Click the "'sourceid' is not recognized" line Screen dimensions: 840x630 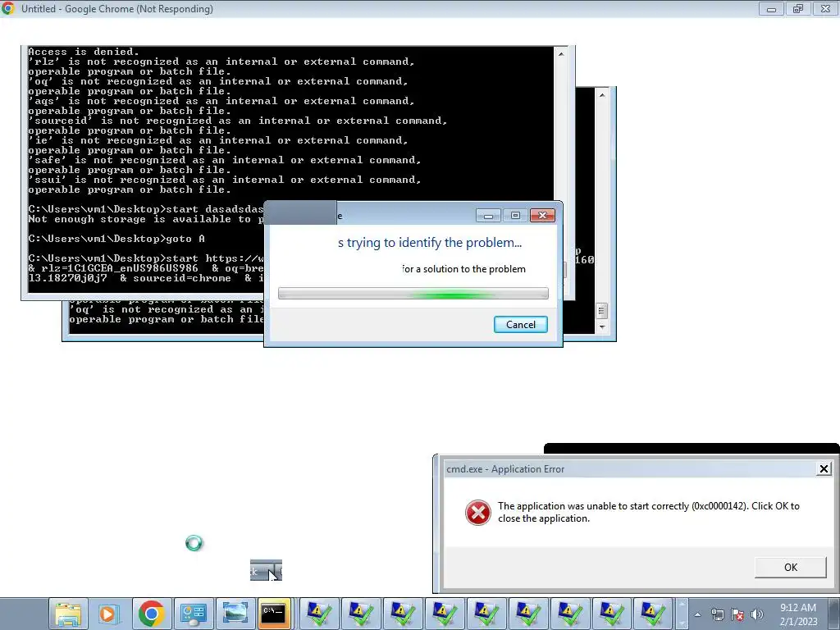tap(238, 121)
